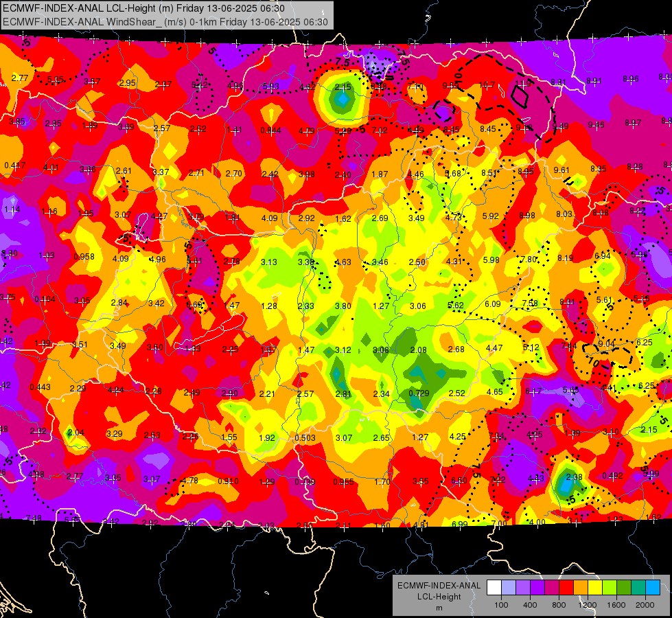Click the wind shear value 0.417
The width and height of the screenshot is (672, 618).
15,165
